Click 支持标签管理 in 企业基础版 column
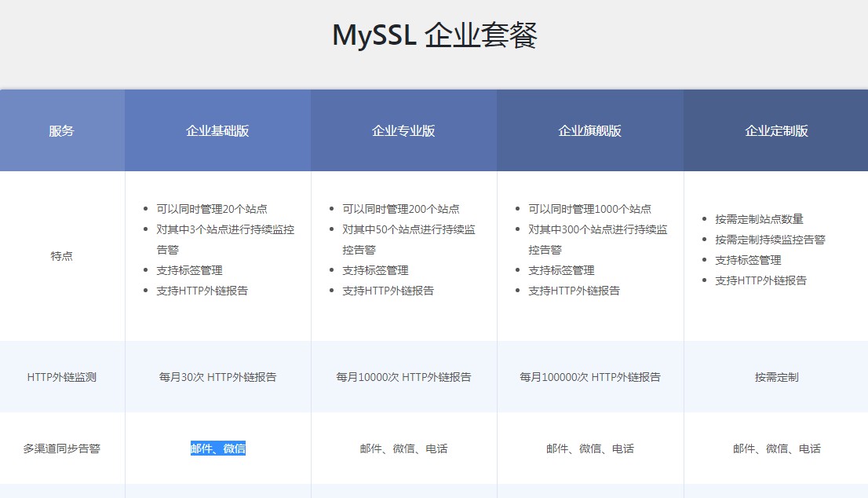Viewport: 868px width, 498px height. [x=189, y=270]
